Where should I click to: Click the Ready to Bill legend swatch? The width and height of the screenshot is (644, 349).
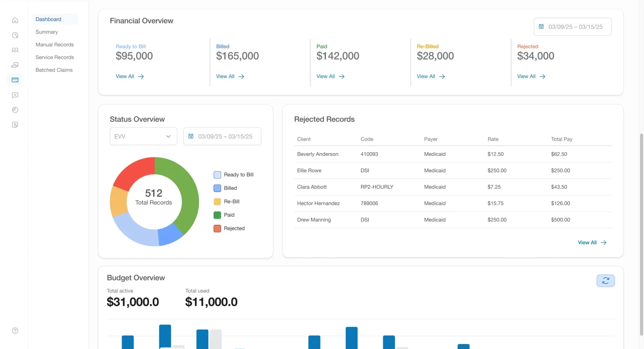point(217,175)
